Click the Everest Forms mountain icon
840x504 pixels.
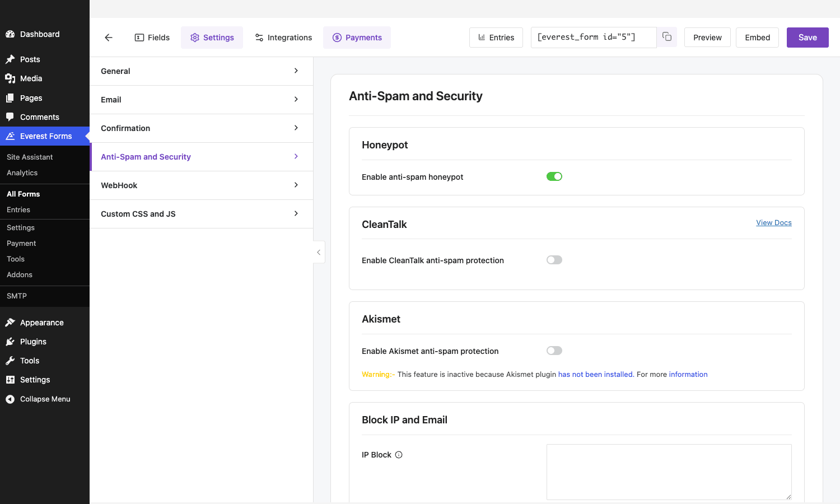(x=10, y=136)
